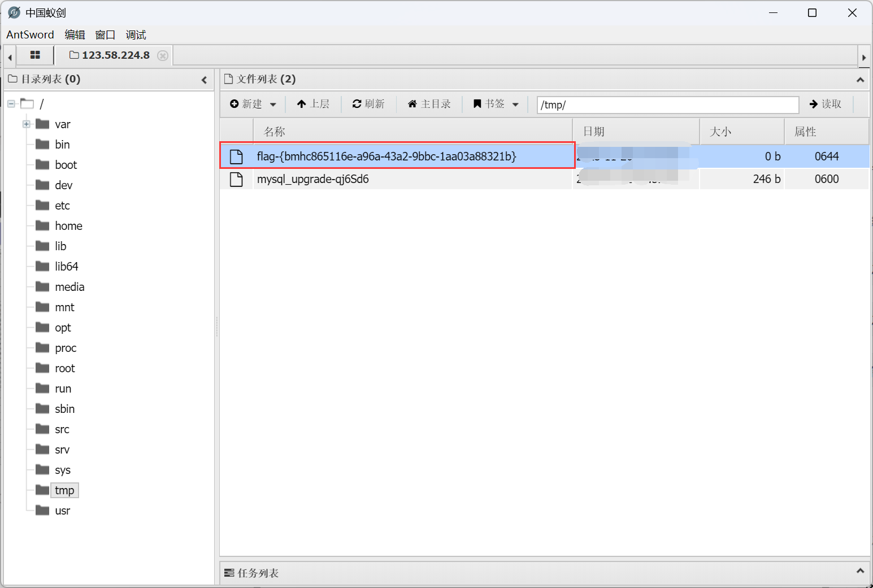The image size is (873, 588).
Task: Select the media folder
Action: (x=70, y=287)
